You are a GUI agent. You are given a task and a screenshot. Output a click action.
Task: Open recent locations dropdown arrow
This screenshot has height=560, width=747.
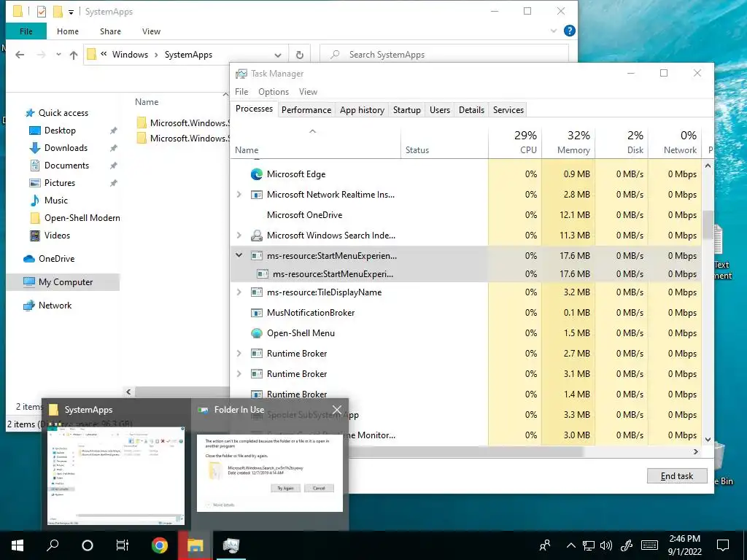(x=58, y=55)
